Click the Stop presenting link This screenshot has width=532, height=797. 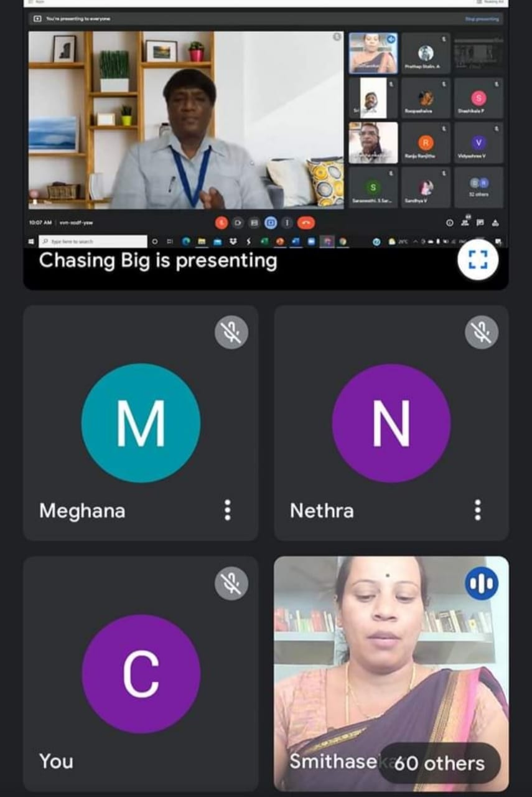click(x=482, y=19)
